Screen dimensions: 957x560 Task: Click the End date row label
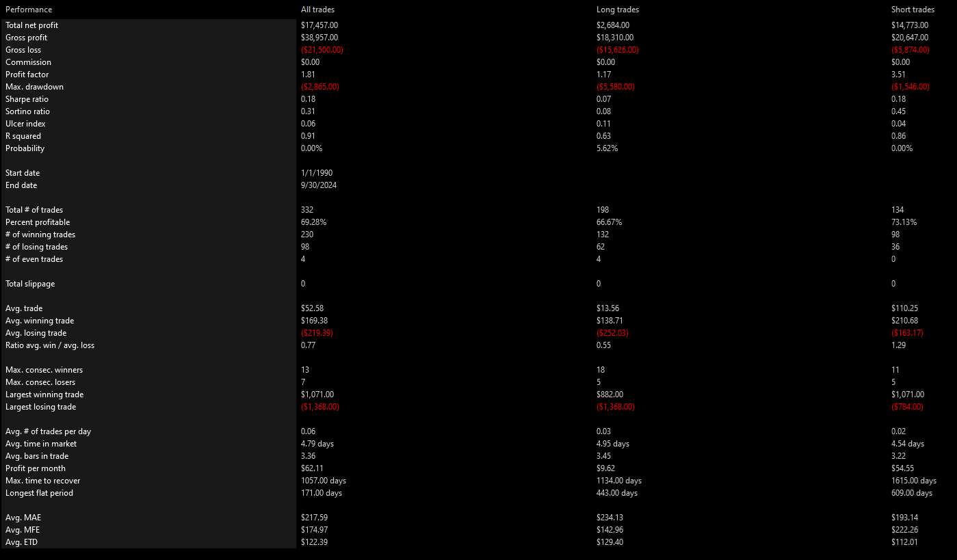(x=21, y=185)
